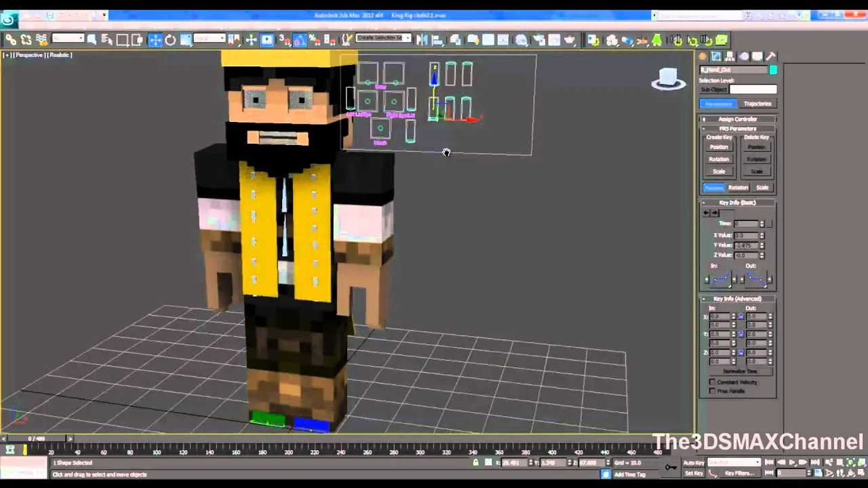Enable the Constant Velocity checkbox
This screenshot has width=868, height=488.
[x=712, y=382]
